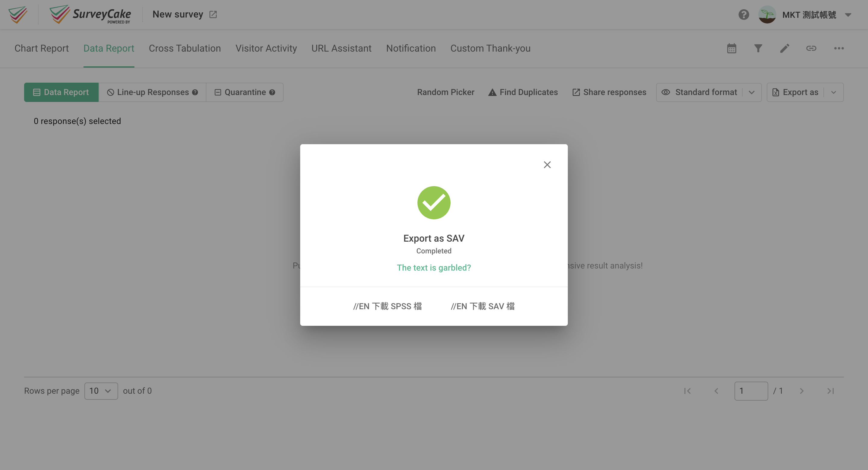Open the funnel filter icon
The height and width of the screenshot is (470, 868).
click(758, 48)
